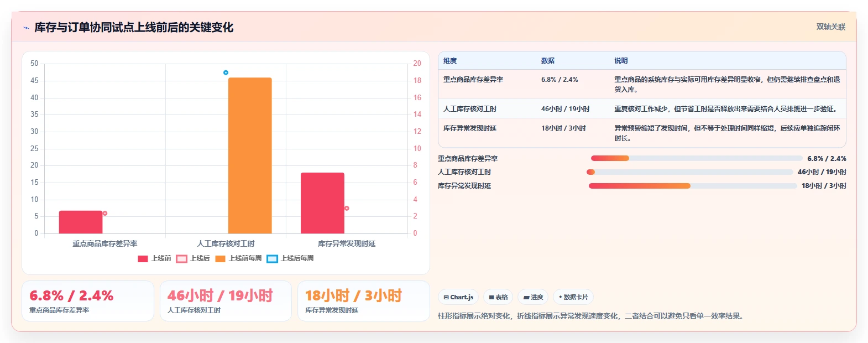868x343 pixels.
Task: Click the 6.8% / 2.4% data card
Action: tap(88, 301)
